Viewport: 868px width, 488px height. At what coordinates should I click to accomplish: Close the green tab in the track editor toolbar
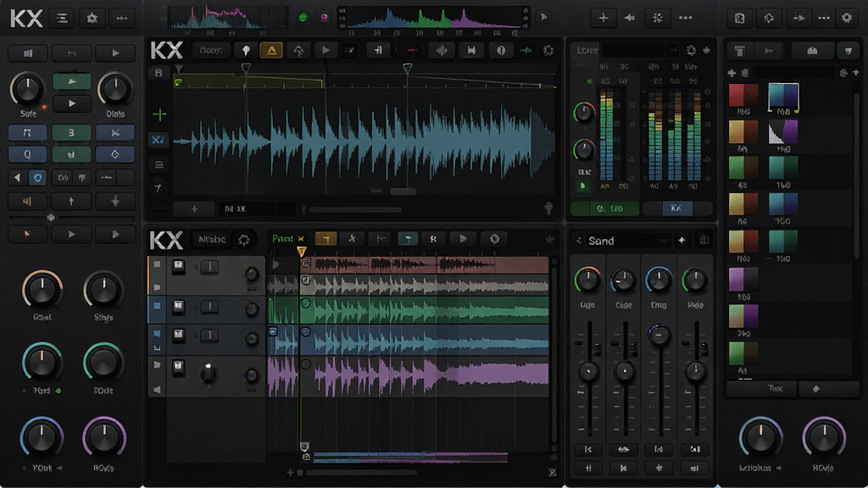pyautogui.click(x=301, y=238)
